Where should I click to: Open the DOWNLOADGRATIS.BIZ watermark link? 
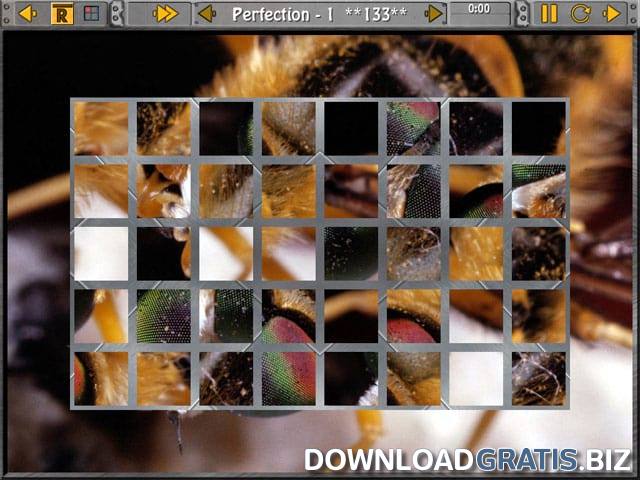point(468,460)
